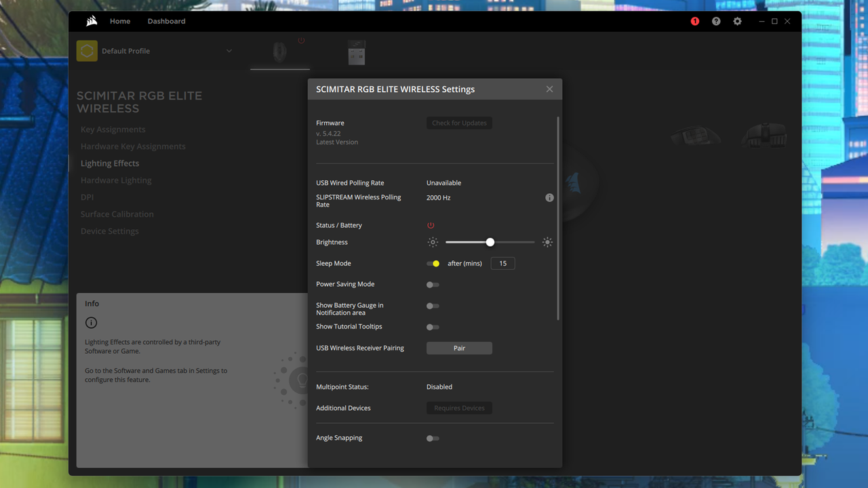
Task: Click the high brightness sun icon
Action: pos(547,242)
